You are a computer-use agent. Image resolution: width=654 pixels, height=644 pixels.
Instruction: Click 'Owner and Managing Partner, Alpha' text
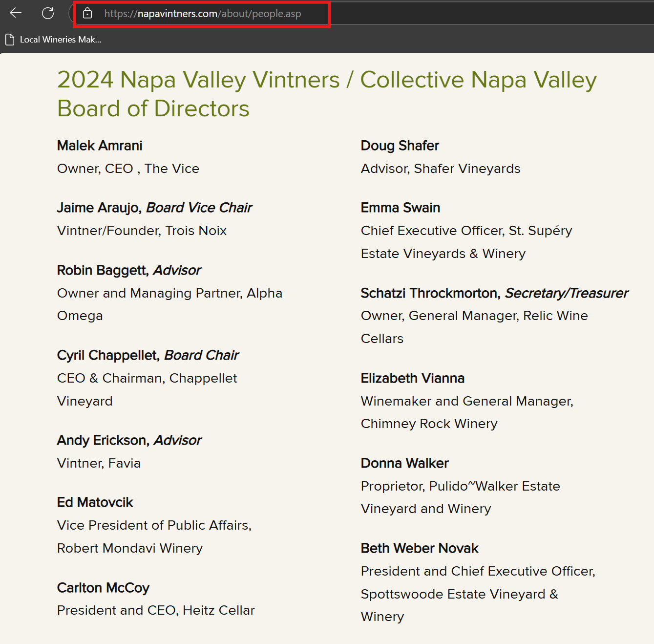point(170,293)
